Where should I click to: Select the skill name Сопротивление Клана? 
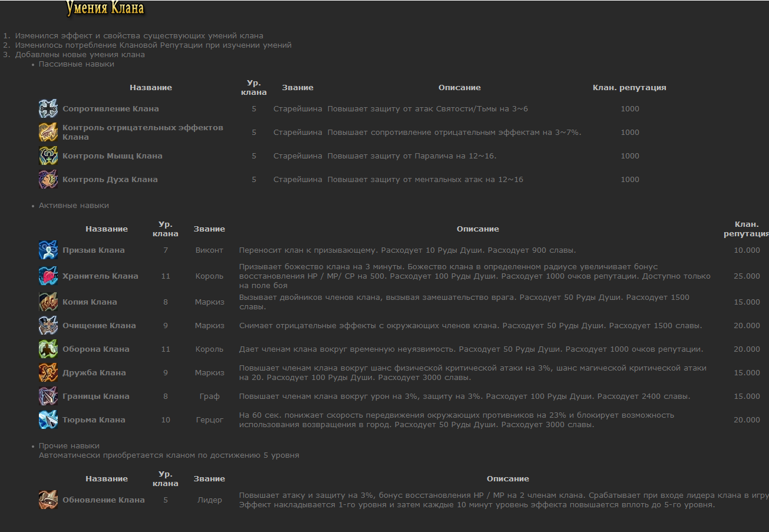pos(111,108)
